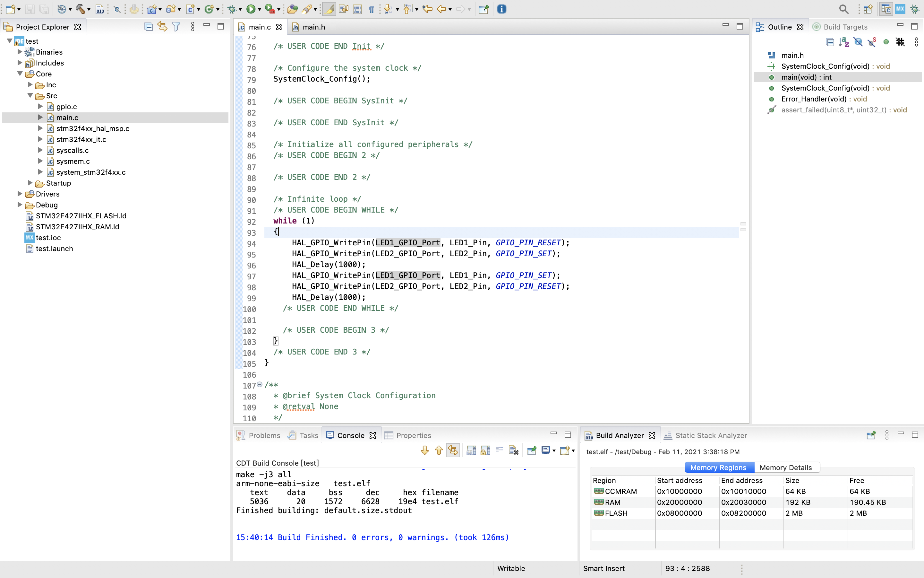Expand the Binaries folder
The image size is (924, 578).
[20, 52]
